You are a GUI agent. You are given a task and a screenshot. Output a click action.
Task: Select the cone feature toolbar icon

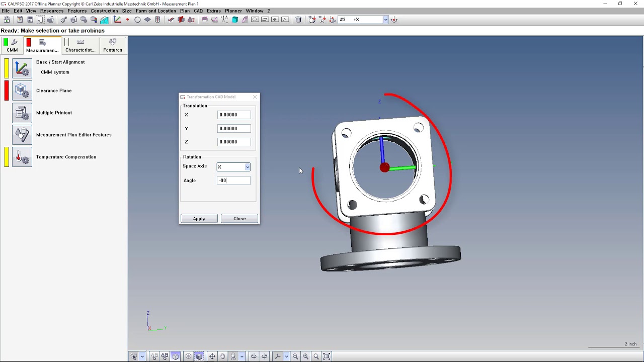tap(190, 20)
